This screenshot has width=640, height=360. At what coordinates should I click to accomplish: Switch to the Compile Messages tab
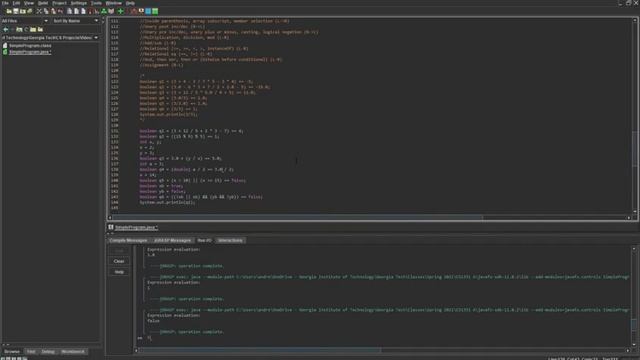pos(128,240)
